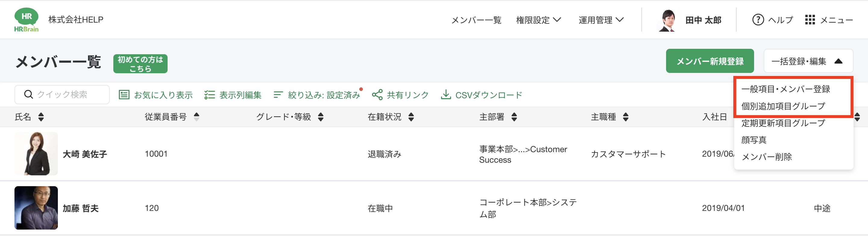Click the お気に入り表示 list icon
The width and height of the screenshot is (868, 238).
tap(124, 95)
